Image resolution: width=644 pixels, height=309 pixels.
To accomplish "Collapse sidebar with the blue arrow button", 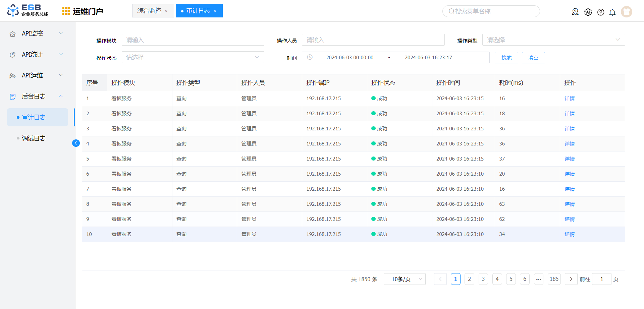I will click(x=76, y=143).
